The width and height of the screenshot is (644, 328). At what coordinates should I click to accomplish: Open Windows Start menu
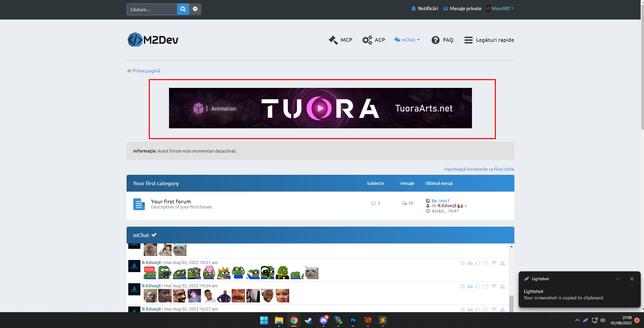(264, 320)
